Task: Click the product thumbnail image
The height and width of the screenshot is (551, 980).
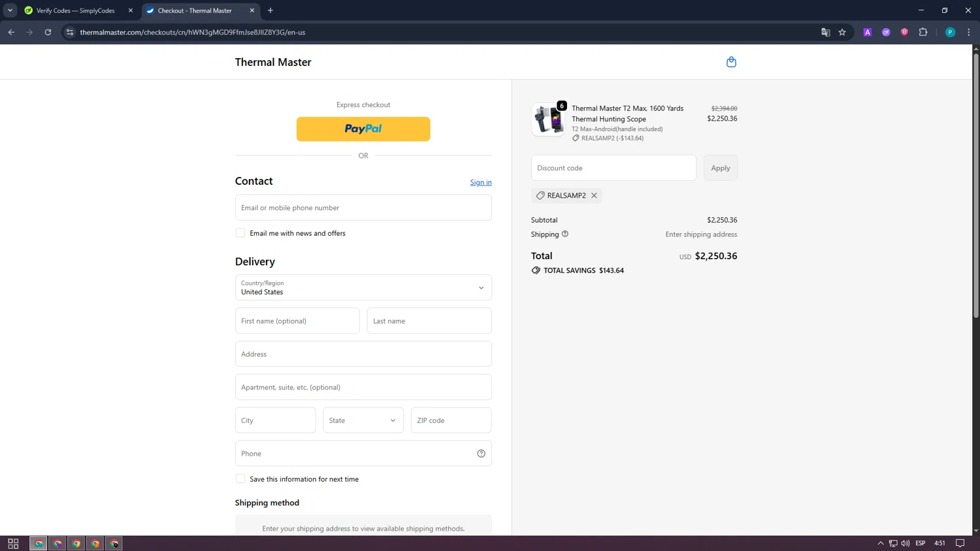Action: pos(548,119)
